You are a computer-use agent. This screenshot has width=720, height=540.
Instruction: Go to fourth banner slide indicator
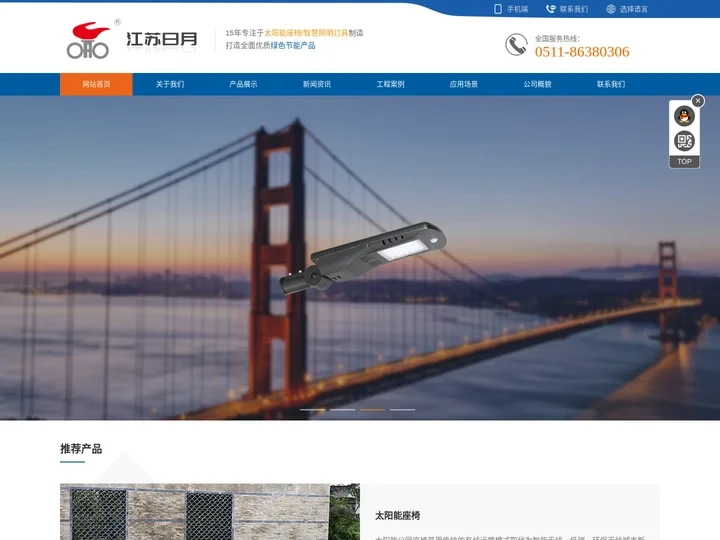click(x=403, y=410)
